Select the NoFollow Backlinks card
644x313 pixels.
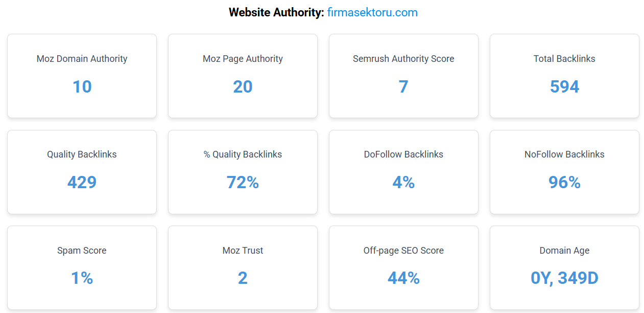[x=564, y=172]
